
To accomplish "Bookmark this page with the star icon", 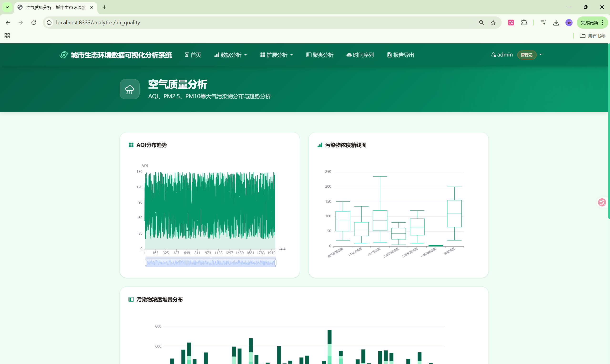I will (493, 23).
